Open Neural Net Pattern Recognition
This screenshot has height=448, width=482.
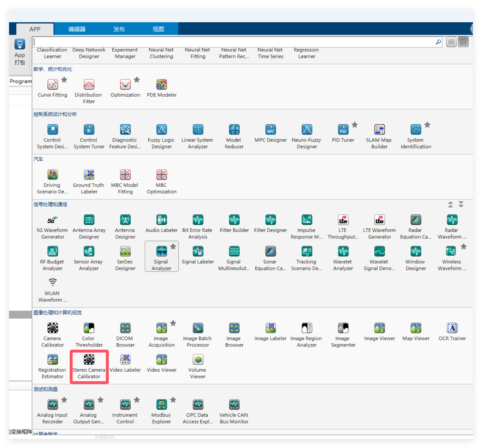tap(234, 53)
